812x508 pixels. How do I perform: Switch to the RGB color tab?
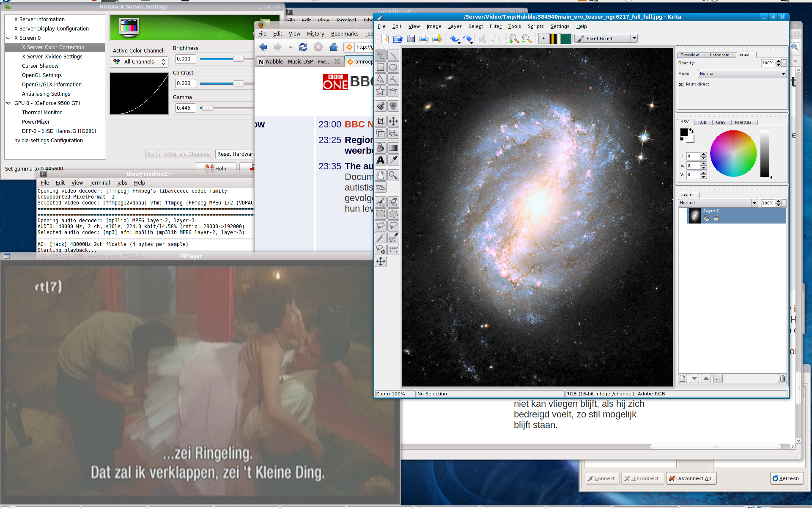coord(702,122)
